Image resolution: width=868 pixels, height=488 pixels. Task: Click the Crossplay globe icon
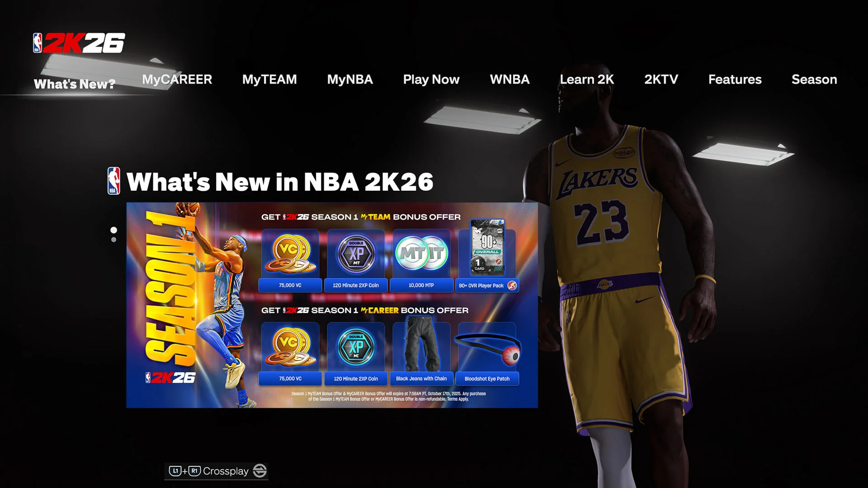pos(259,471)
